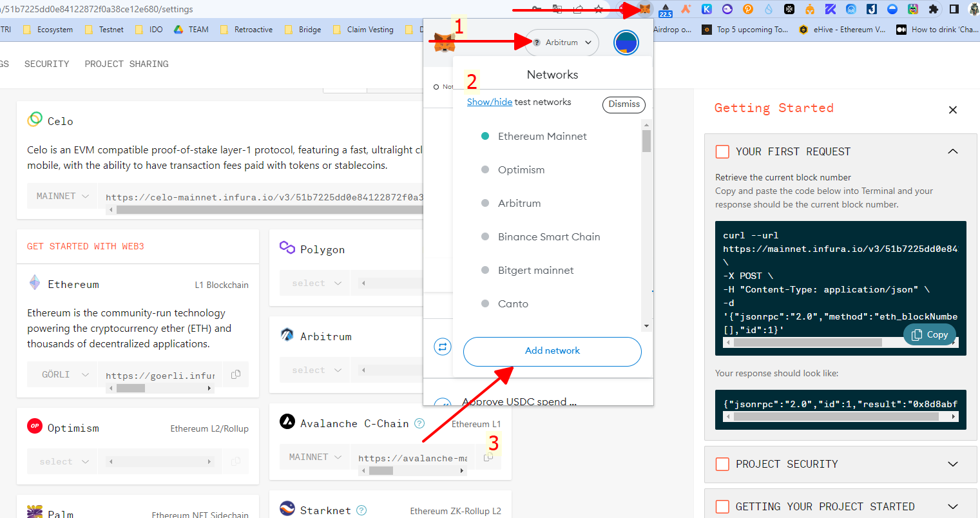Viewport: 980px width, 518px height.
Task: Open the Ecosystem bookmark folder
Action: point(48,30)
